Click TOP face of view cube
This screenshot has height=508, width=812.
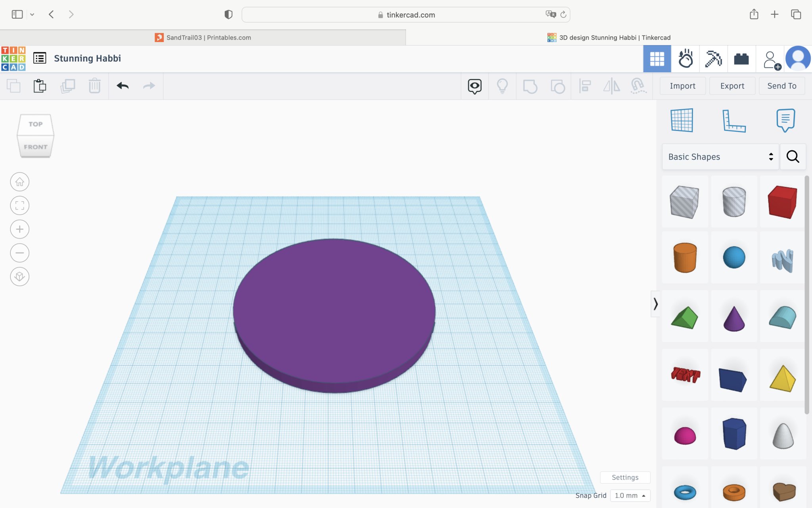point(35,124)
